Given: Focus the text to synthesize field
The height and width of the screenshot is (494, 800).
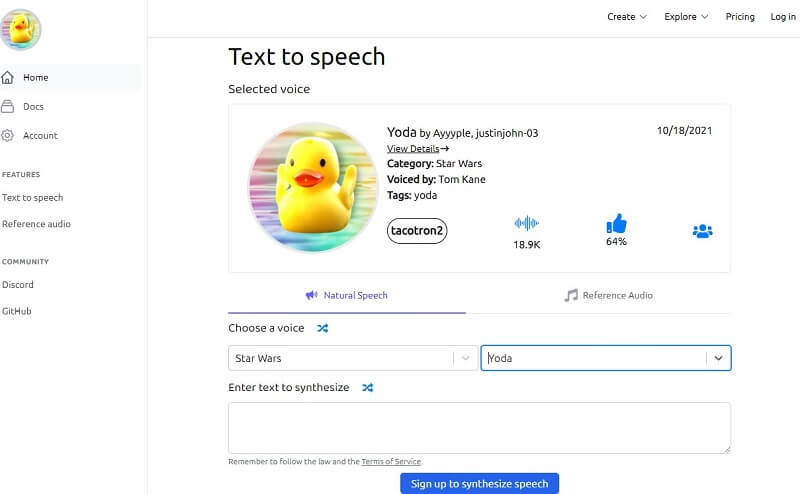Looking at the screenshot, I should click(x=479, y=427).
